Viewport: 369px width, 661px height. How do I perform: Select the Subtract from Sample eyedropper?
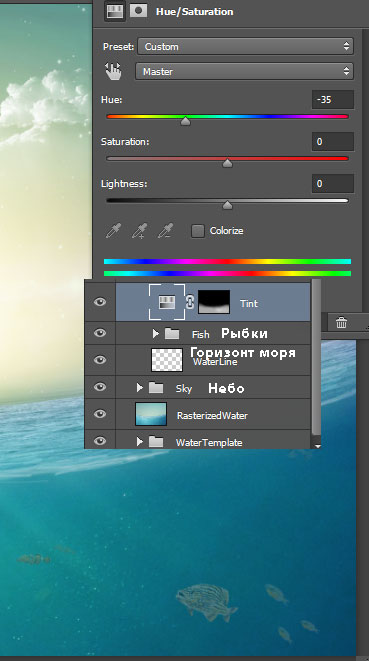165,231
